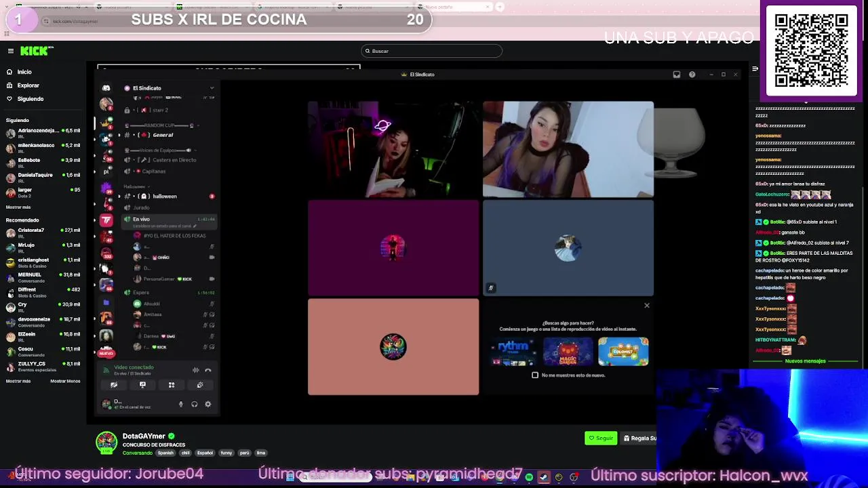Image resolution: width=868 pixels, height=488 pixels.
Task: Toggle screen share in Discord voice panel
Action: click(142, 385)
